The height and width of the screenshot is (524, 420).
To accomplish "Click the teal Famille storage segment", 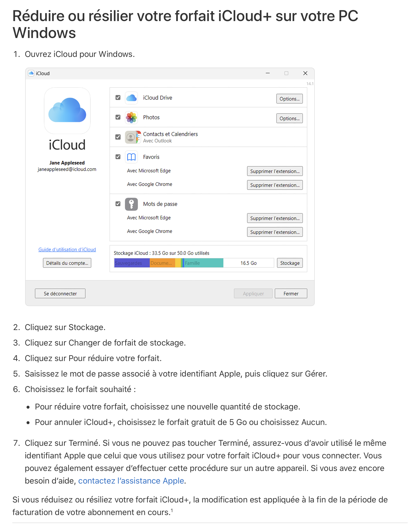I will [203, 263].
